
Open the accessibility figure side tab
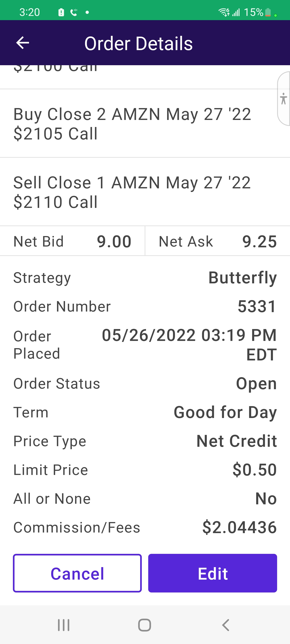tap(284, 98)
